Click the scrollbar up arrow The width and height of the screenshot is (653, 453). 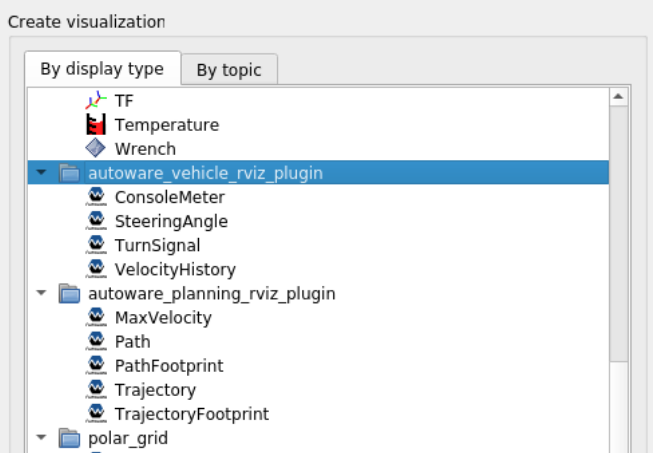(618, 97)
